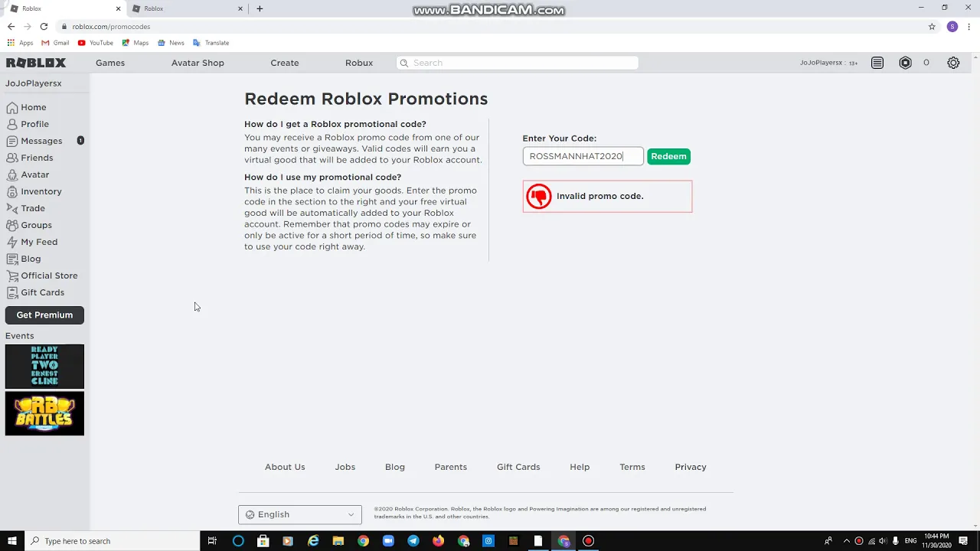Click the Windows taskbar search box

point(112,541)
